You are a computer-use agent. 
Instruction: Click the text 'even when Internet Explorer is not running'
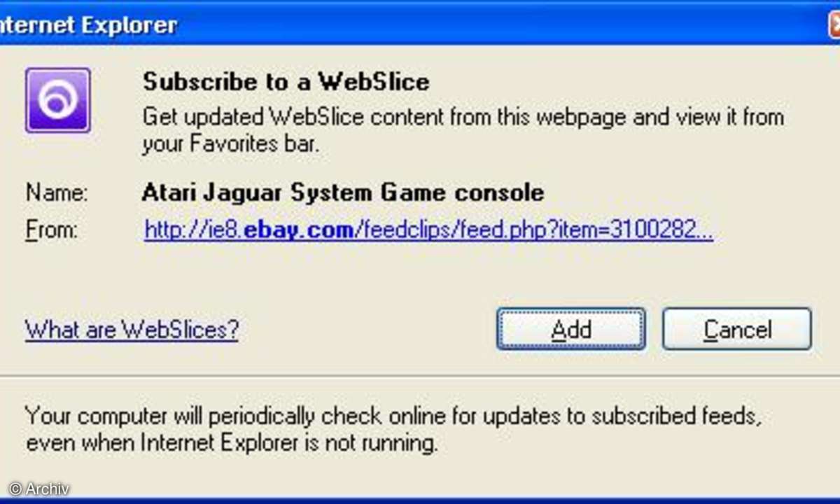point(230,443)
